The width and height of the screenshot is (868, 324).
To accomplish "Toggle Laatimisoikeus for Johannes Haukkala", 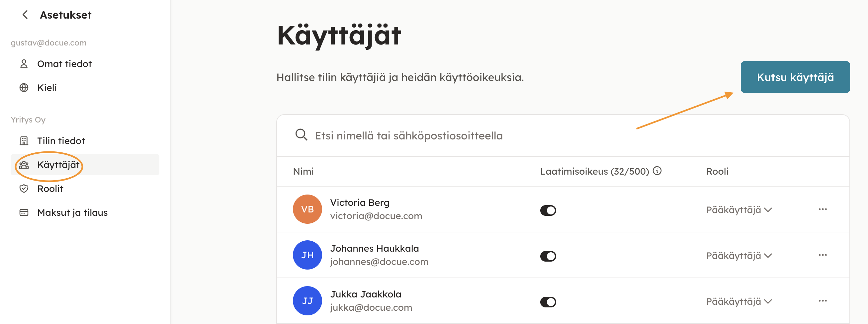I will (x=548, y=256).
